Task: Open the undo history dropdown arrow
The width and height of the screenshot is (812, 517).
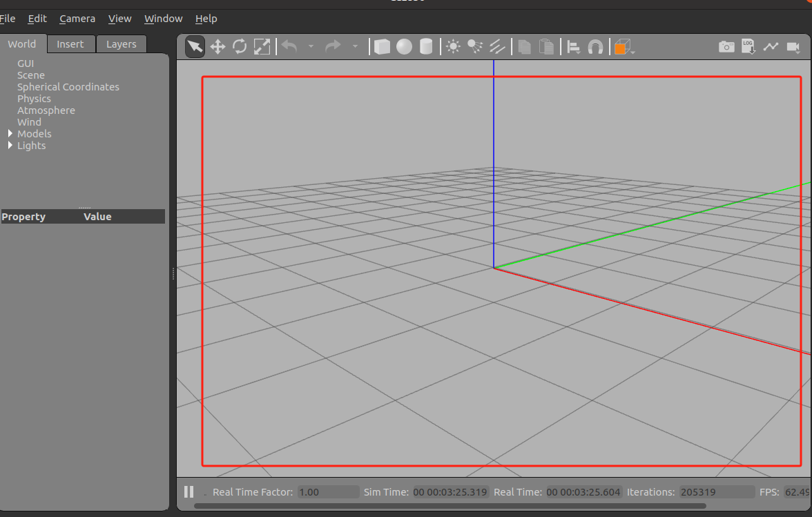Action: [x=311, y=46]
